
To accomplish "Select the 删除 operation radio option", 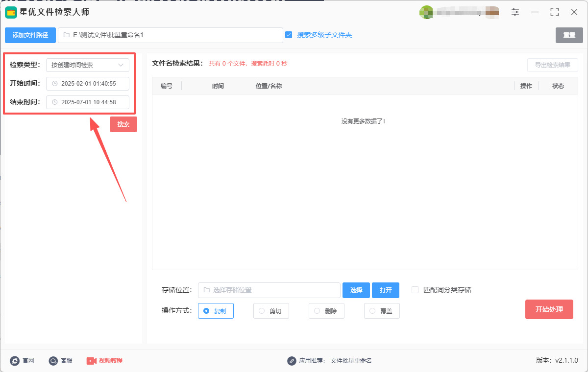I will (x=326, y=311).
